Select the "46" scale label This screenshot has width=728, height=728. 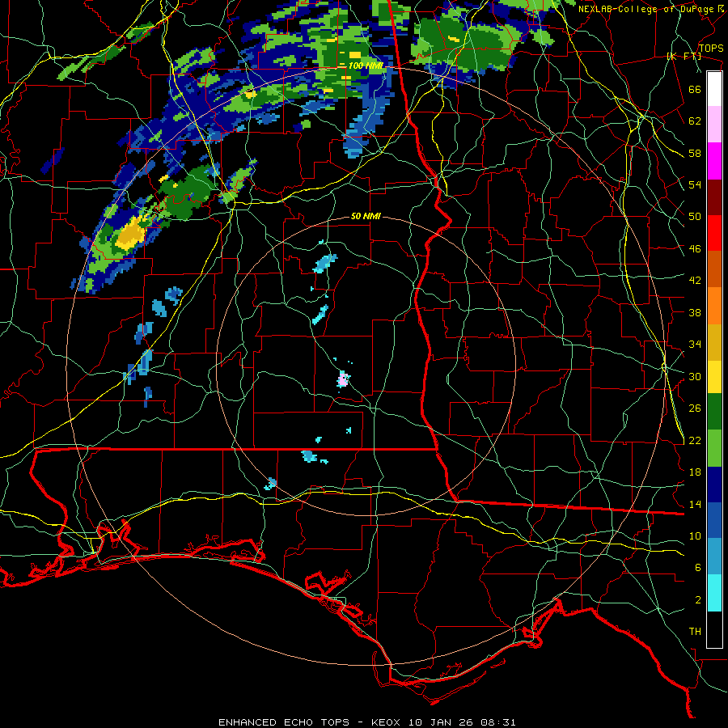[x=695, y=249]
